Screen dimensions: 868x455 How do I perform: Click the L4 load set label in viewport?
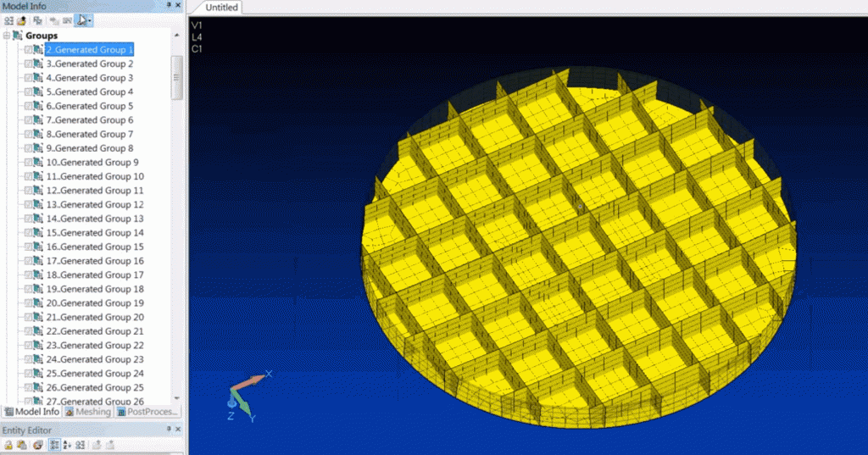pyautogui.click(x=197, y=37)
